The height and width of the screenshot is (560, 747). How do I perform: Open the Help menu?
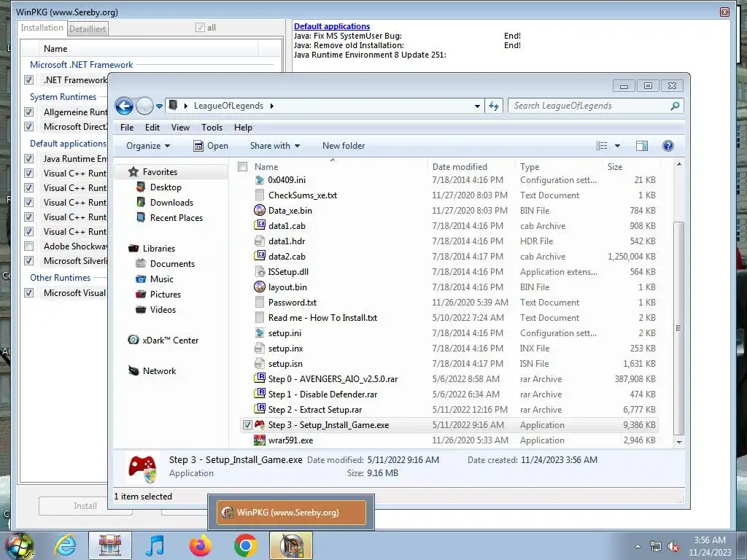tap(243, 127)
